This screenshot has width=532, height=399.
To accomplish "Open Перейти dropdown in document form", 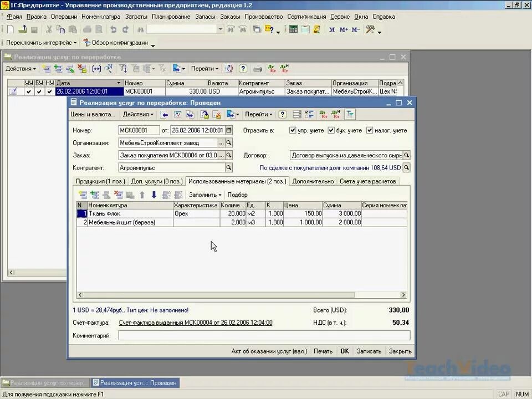I will 259,114.
